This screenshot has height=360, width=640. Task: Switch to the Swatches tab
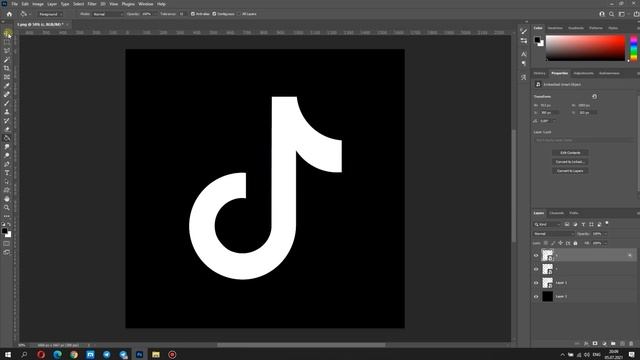[555, 28]
